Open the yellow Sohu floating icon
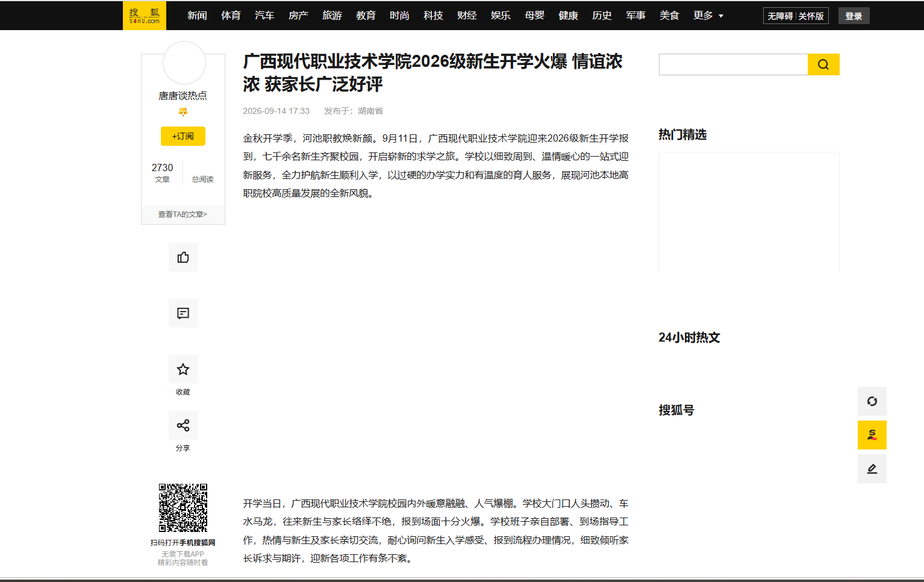This screenshot has width=924, height=582. tap(872, 435)
